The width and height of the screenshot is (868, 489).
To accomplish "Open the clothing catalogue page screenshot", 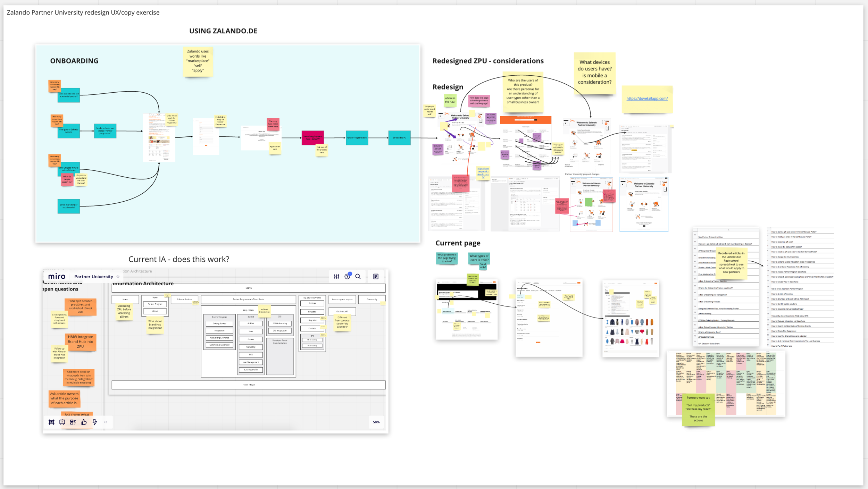I will [x=631, y=319].
